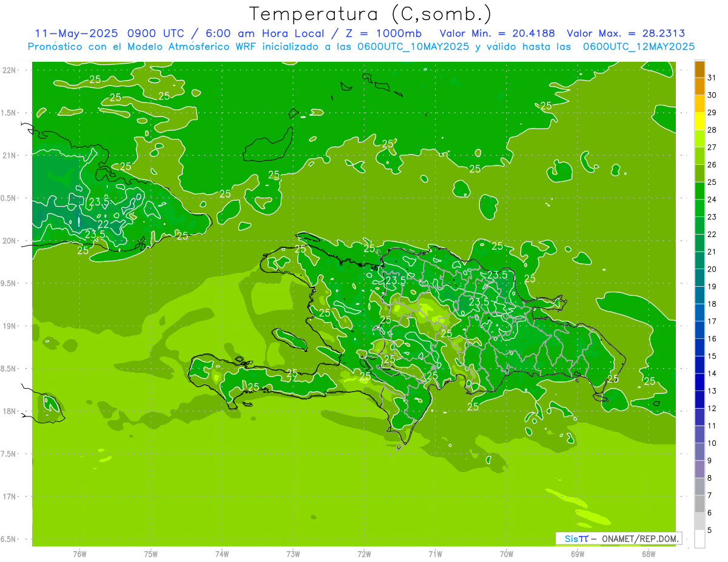This screenshot has height=562, width=728.
Task: Click the "76W" longitude axis label
Action: tap(79, 554)
